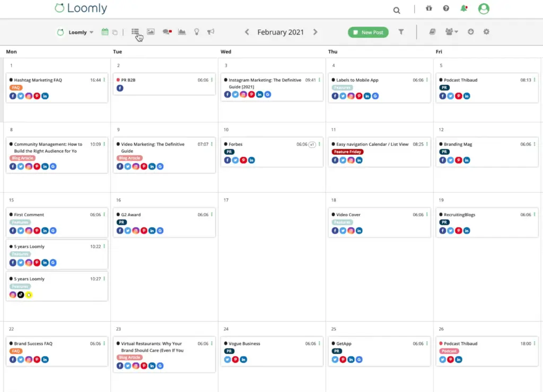
Task: Open the user account avatar
Action: (483, 8)
